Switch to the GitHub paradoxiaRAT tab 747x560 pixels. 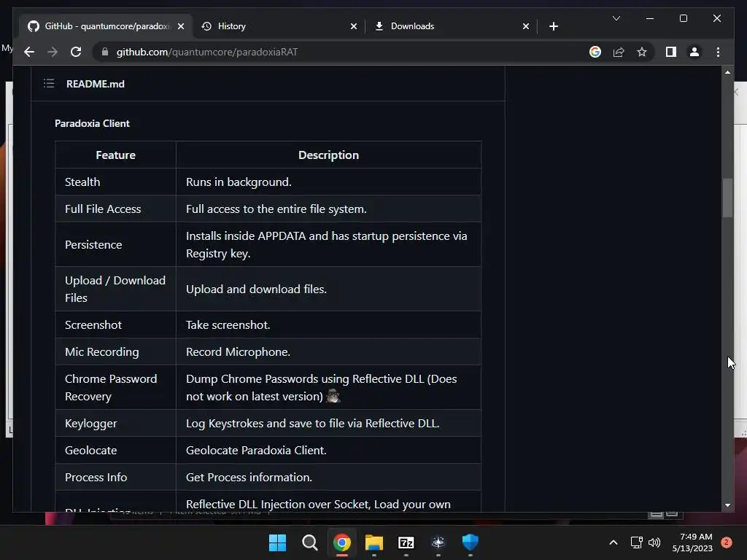106,26
